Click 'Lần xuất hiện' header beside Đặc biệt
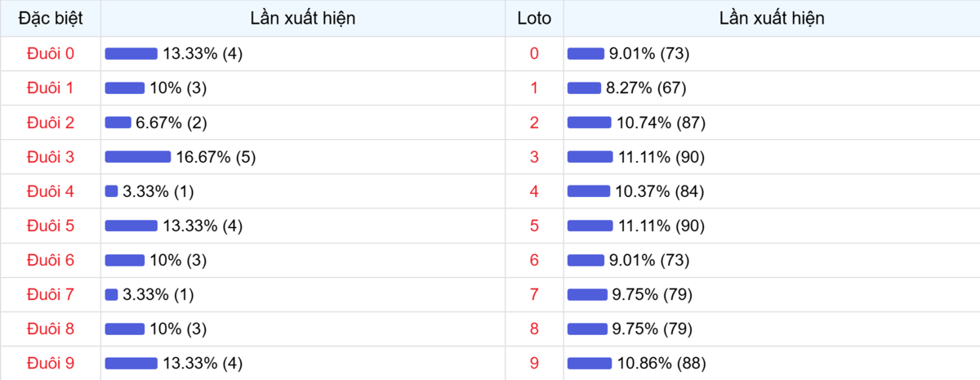 304,18
